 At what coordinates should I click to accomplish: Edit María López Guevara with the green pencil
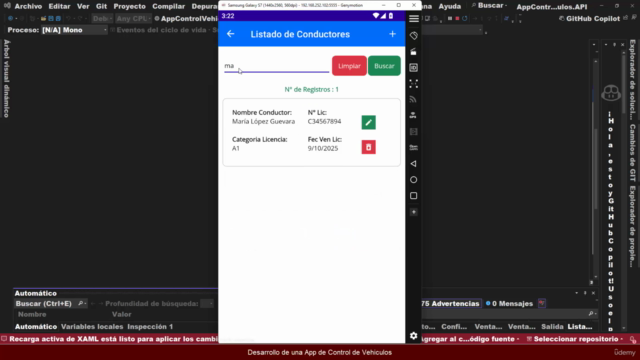point(369,122)
